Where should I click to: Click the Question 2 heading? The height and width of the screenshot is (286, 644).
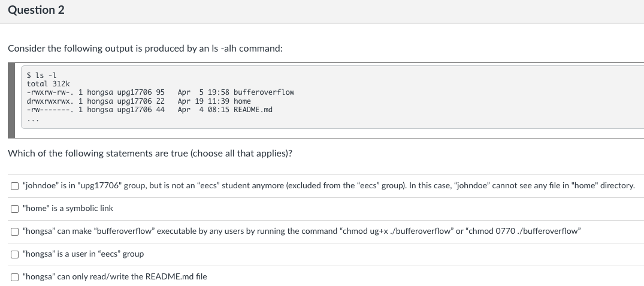36,10
